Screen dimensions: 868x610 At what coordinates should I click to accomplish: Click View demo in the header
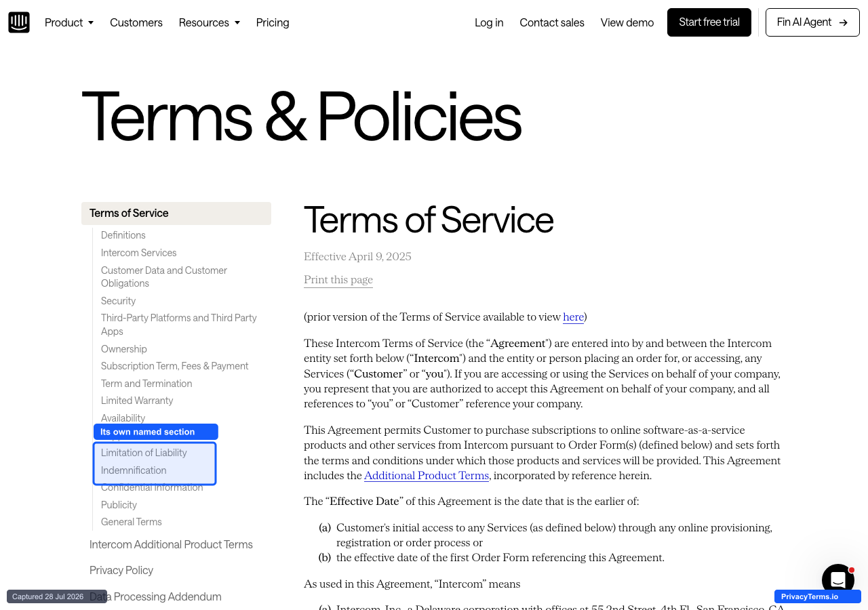[627, 22]
